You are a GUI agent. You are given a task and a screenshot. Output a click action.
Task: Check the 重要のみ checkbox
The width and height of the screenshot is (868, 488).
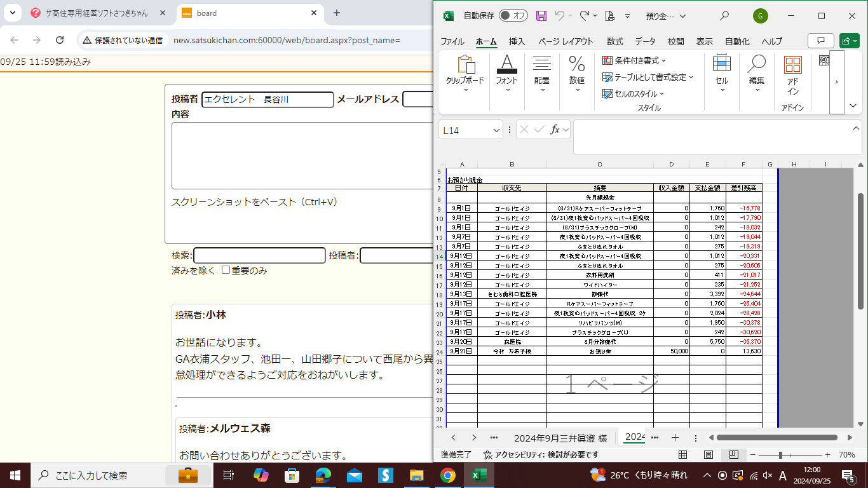[226, 270]
